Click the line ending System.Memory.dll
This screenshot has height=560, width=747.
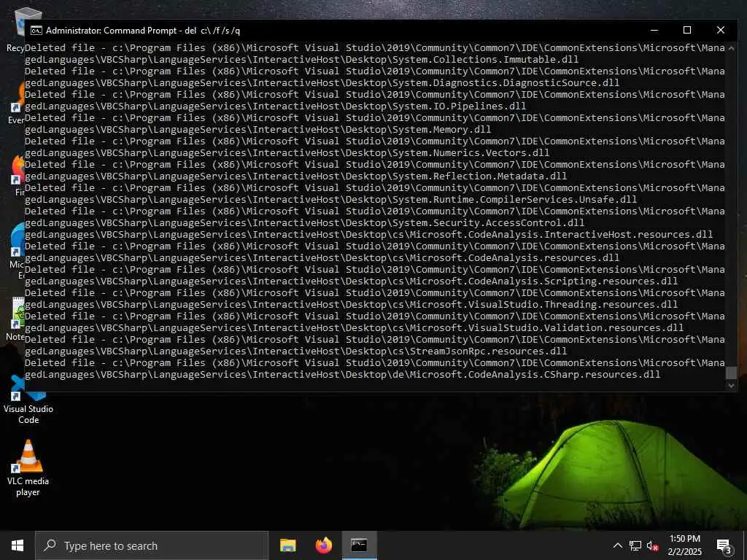click(x=258, y=130)
